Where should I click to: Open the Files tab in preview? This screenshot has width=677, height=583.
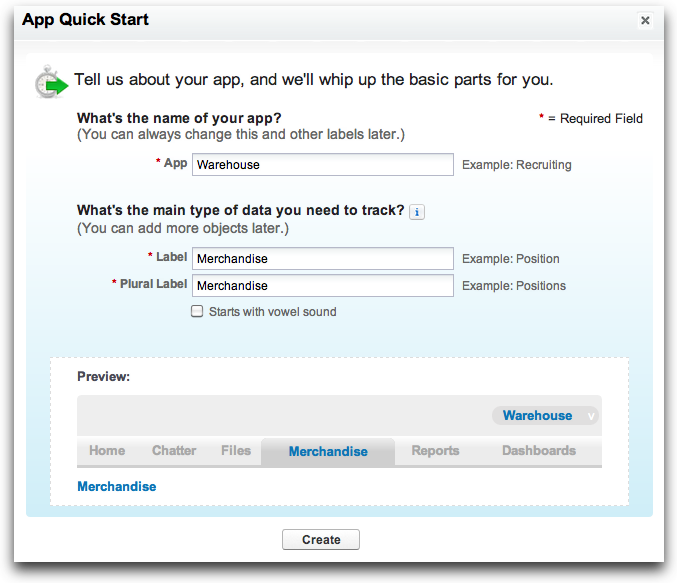[236, 450]
